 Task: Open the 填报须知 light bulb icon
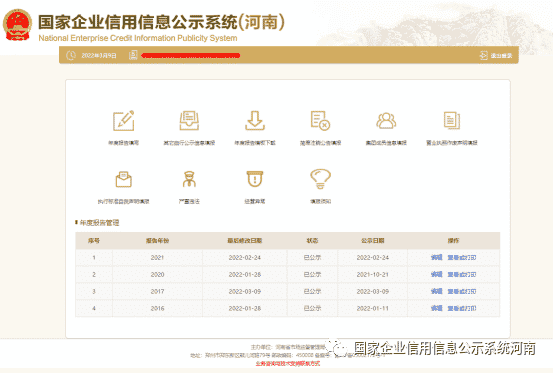pos(320,179)
